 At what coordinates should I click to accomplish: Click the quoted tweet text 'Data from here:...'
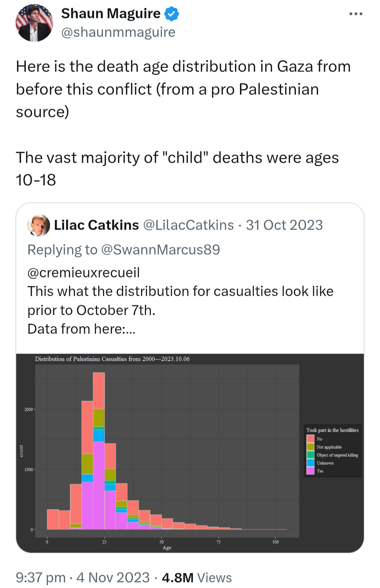click(81, 329)
